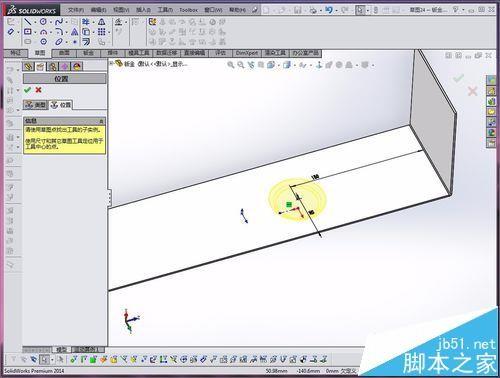The width and height of the screenshot is (500, 378).
Task: Select the Spline sketch tool
Action: click(59, 22)
